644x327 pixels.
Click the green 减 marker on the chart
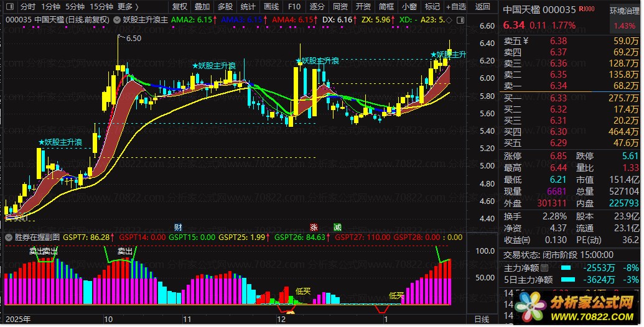click(x=337, y=228)
